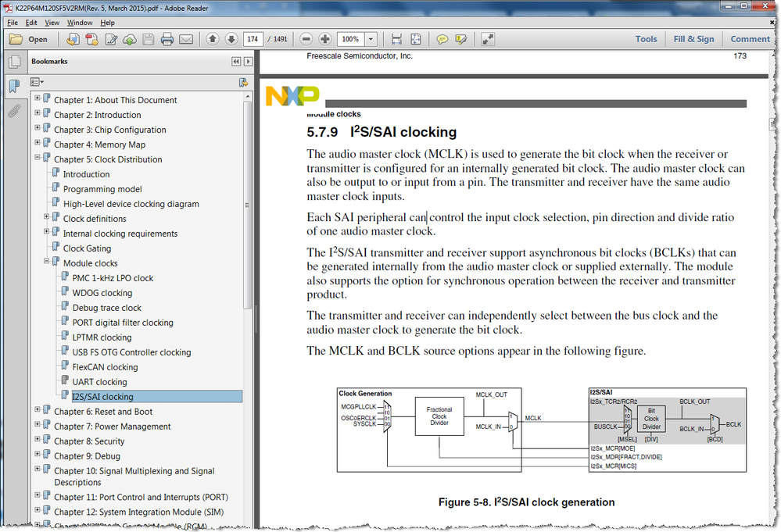Go to previous page with up arrow
This screenshot has height=532, width=781.
coord(213,39)
